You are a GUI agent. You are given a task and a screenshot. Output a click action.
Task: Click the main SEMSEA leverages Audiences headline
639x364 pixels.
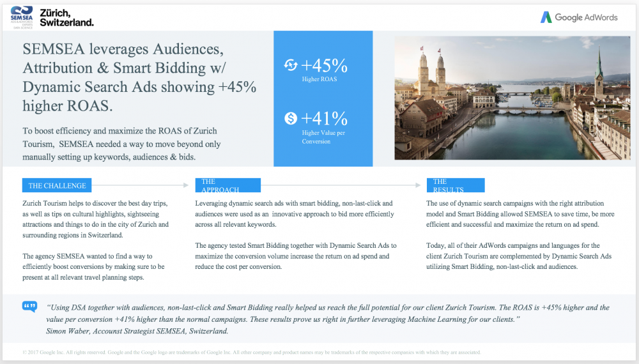(x=139, y=77)
